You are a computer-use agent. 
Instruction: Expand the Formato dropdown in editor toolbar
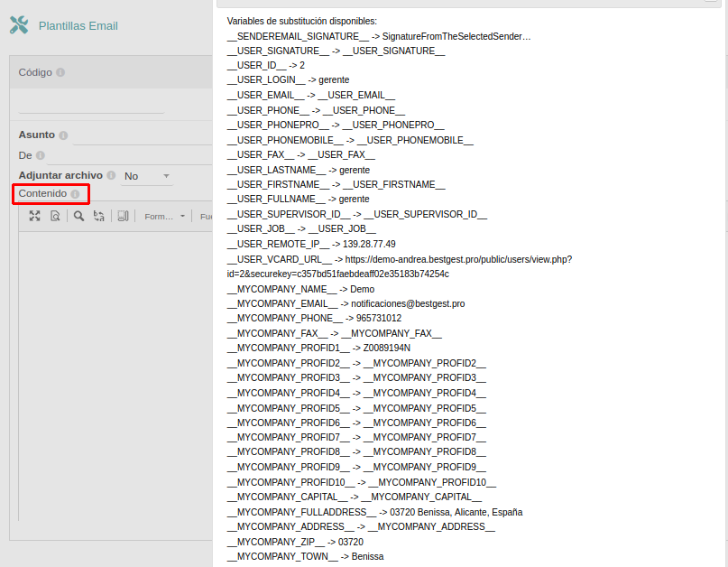(x=165, y=217)
